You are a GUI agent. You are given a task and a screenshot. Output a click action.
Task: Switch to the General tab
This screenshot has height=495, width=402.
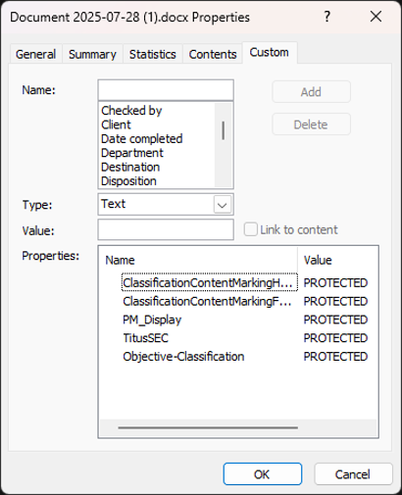36,54
